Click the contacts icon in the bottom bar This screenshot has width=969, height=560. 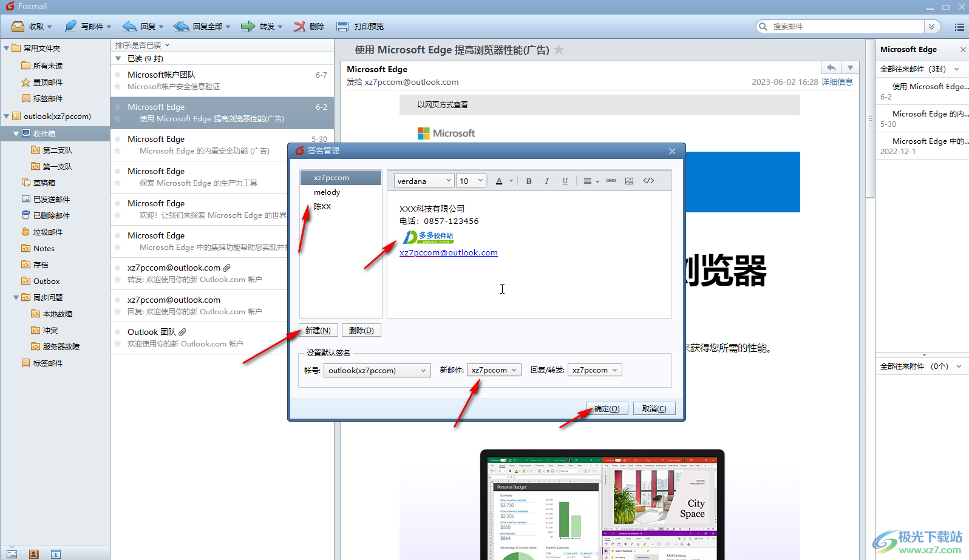pos(33,554)
